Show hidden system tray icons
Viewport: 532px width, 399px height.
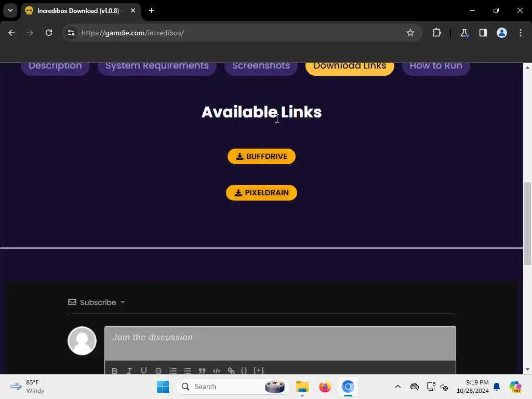click(398, 387)
